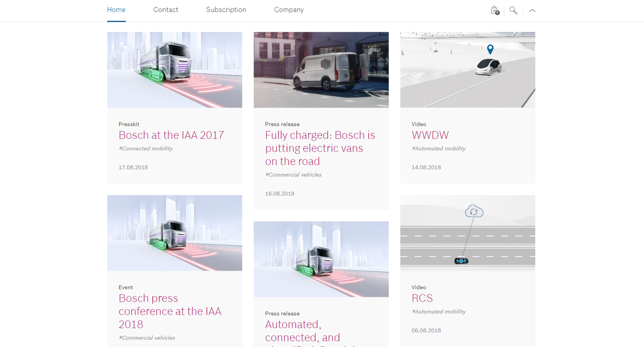
Task: Click the date 14.08.2018
Action: [x=426, y=167]
